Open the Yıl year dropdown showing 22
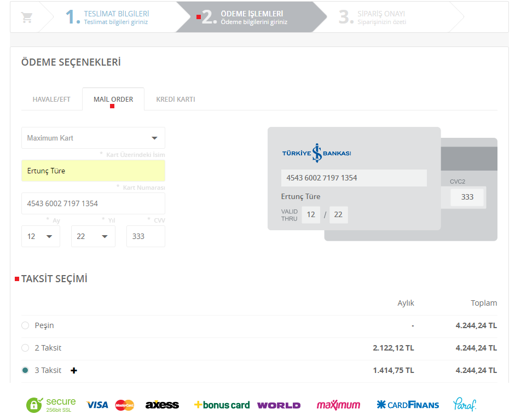 coord(93,236)
